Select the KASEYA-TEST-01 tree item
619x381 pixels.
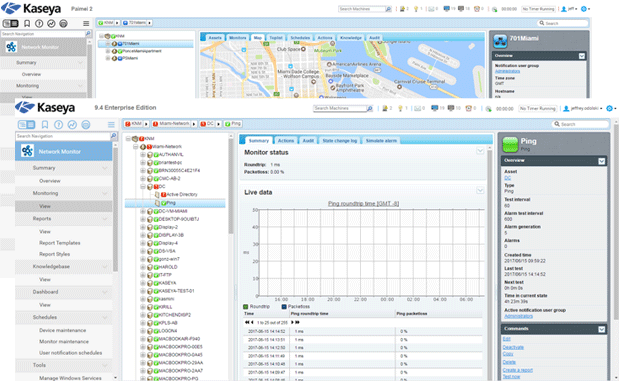176,291
